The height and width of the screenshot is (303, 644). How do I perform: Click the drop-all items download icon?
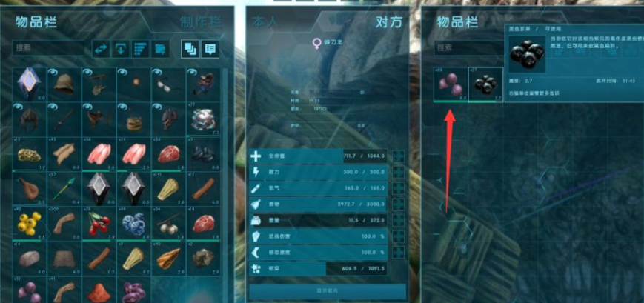(x=121, y=49)
